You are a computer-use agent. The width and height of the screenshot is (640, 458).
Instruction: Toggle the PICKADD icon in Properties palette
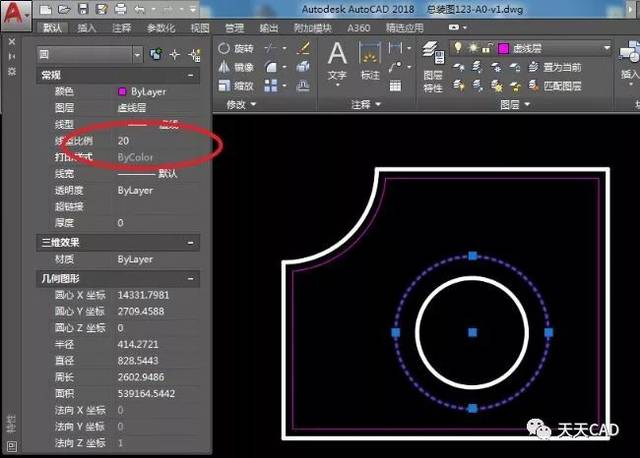[x=156, y=55]
